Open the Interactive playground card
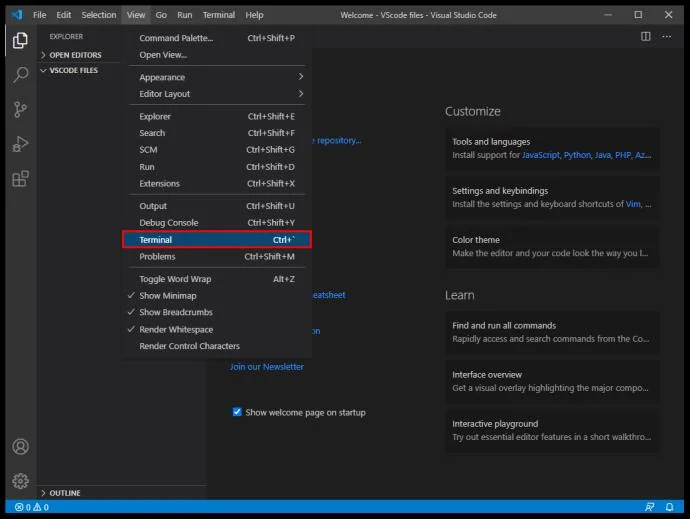Viewport: 690px width, 519px height. pos(552,430)
